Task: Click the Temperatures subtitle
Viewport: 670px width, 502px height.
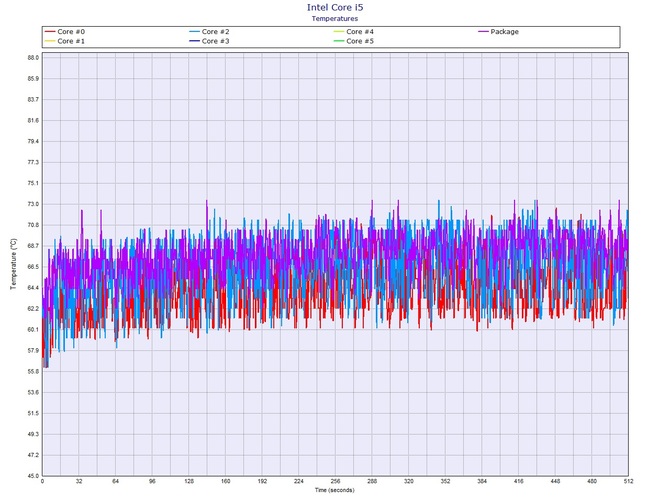Action: (335, 18)
